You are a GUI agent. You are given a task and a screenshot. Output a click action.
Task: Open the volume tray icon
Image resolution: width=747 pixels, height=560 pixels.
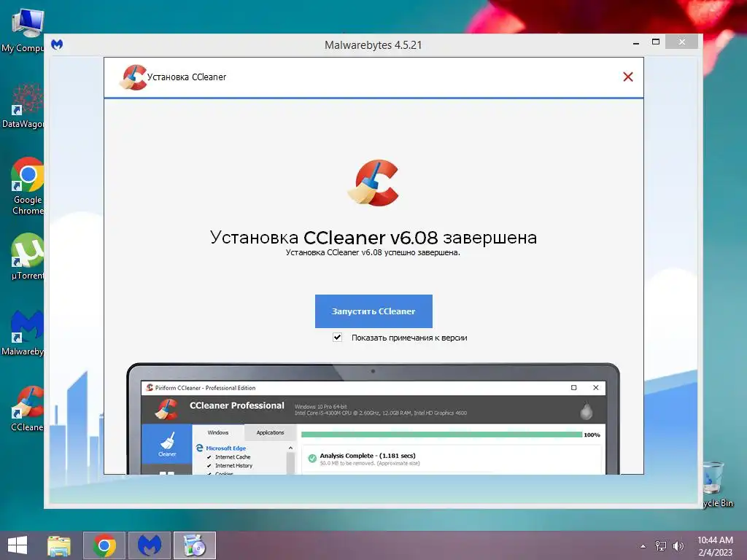(x=678, y=546)
